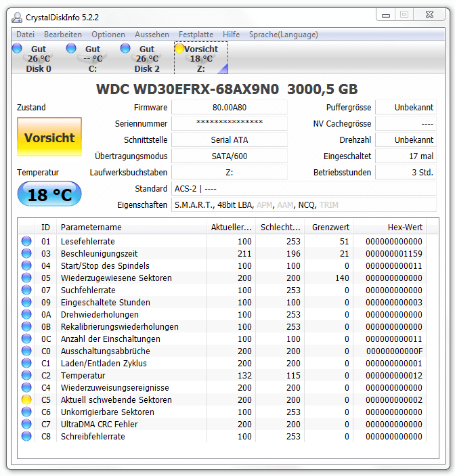Click the Eingeschaltet value 17 mal
Image resolution: width=455 pixels, height=476 pixels.
coord(406,156)
